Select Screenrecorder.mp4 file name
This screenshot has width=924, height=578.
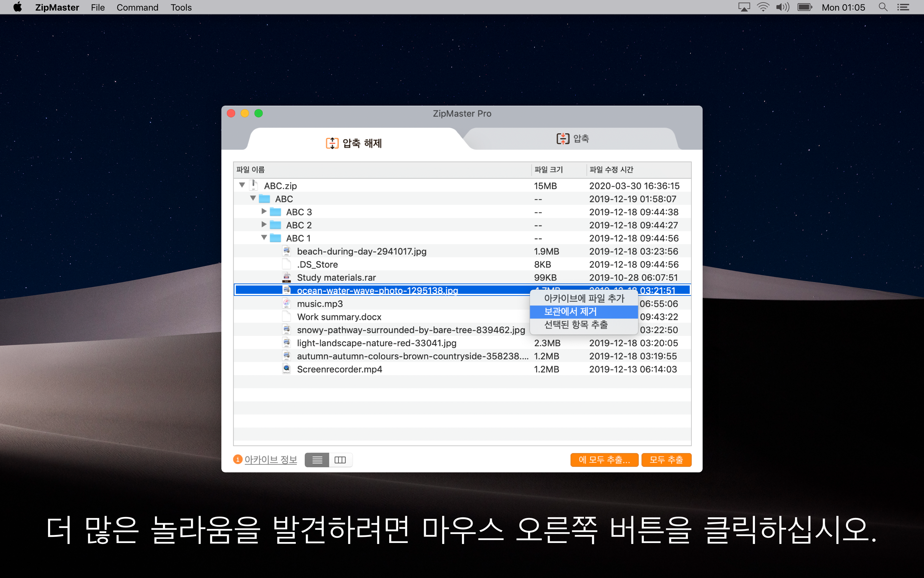[x=339, y=369]
